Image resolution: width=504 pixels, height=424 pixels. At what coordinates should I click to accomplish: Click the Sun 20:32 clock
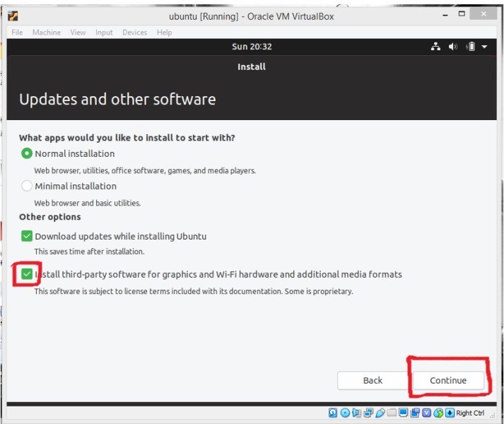(252, 47)
